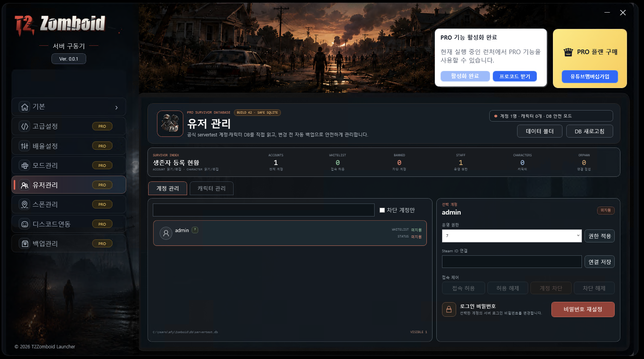This screenshot has width=644, height=359.
Task: Close the launcher window
Action: 623,13
